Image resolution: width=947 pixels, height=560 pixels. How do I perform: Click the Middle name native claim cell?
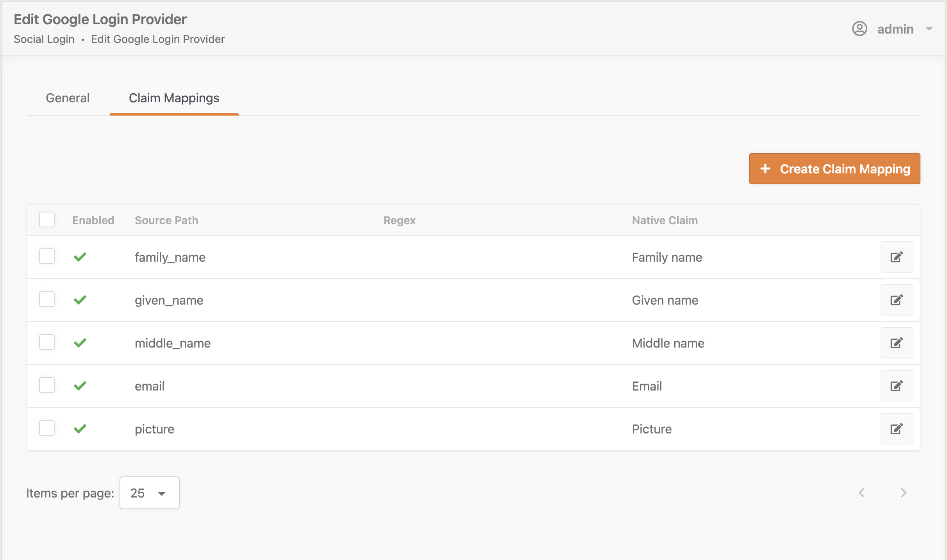(x=668, y=343)
